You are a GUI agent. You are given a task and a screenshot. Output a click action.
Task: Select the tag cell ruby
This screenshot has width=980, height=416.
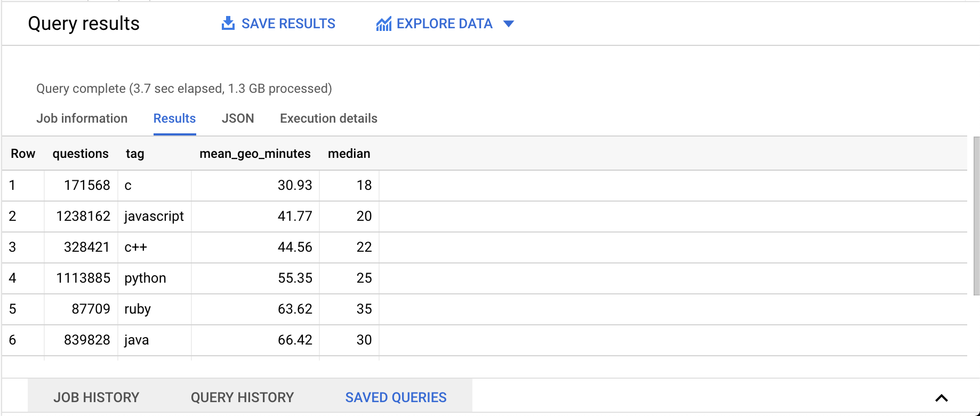pyautogui.click(x=155, y=309)
